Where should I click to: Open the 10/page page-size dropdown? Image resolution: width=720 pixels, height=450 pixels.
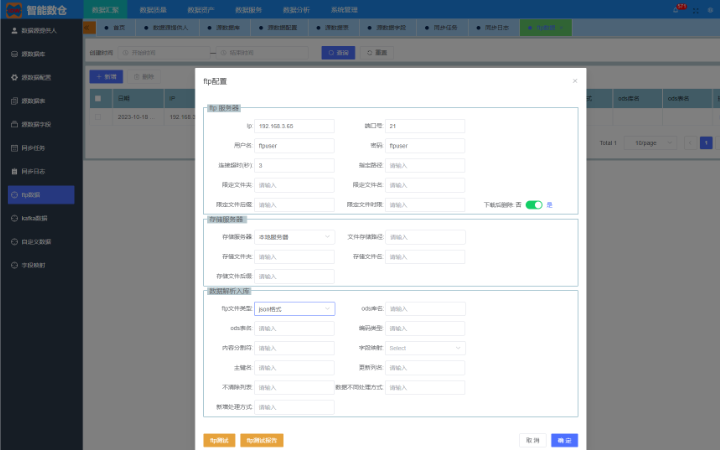tap(650, 143)
